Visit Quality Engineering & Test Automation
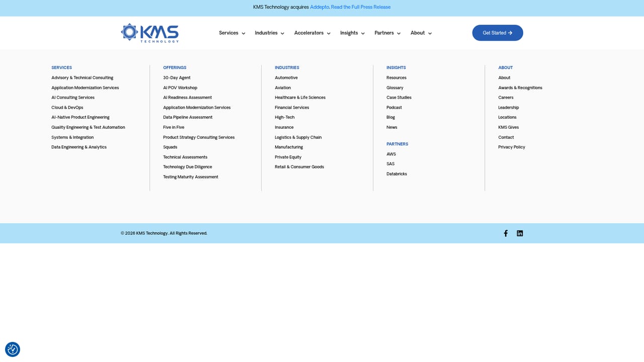The width and height of the screenshot is (644, 362). pos(88,127)
